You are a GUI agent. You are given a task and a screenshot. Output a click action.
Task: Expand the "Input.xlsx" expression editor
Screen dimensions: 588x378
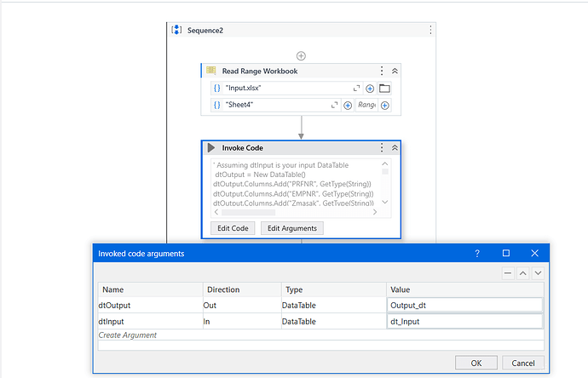click(x=356, y=88)
